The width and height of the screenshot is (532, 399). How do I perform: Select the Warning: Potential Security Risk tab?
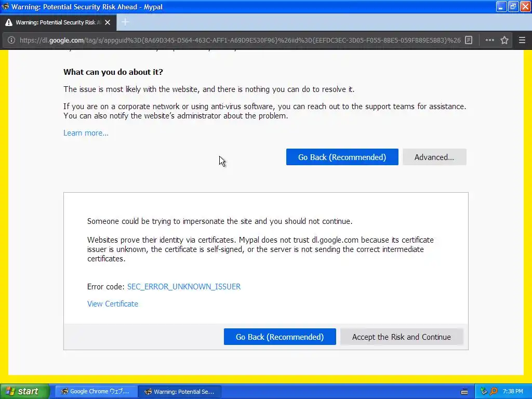coord(58,22)
